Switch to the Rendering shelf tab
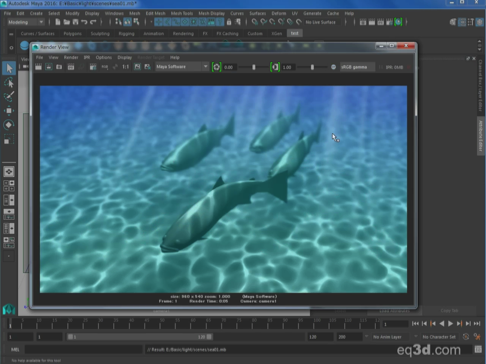The image size is (486, 364). pyautogui.click(x=183, y=34)
